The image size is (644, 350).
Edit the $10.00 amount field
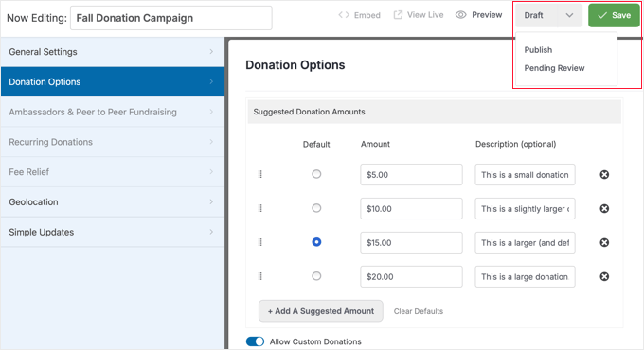[411, 209]
